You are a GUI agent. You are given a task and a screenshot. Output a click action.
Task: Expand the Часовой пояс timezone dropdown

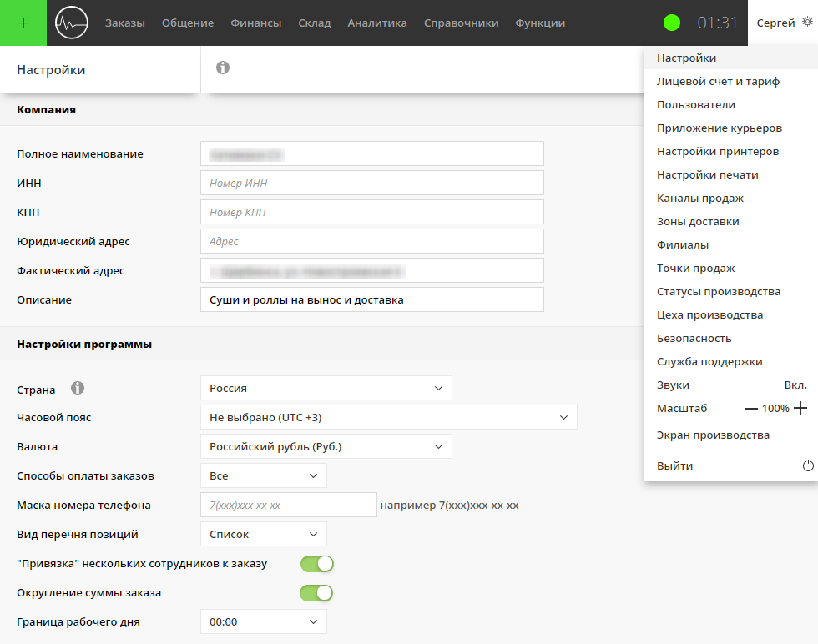tap(388, 417)
